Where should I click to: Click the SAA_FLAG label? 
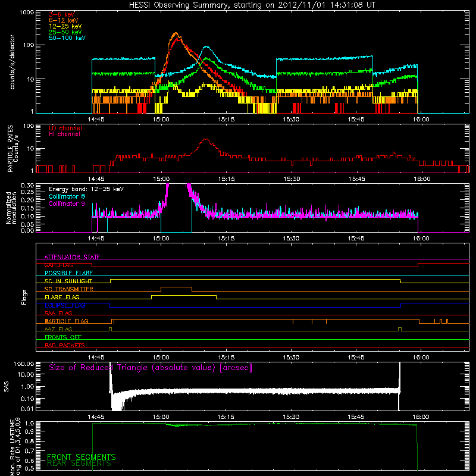(58, 313)
